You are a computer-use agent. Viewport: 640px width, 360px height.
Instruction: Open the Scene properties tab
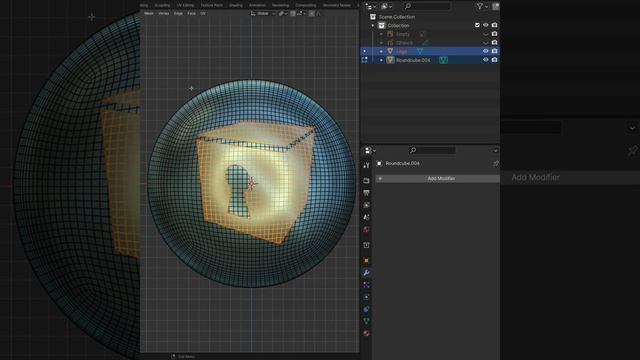366,217
